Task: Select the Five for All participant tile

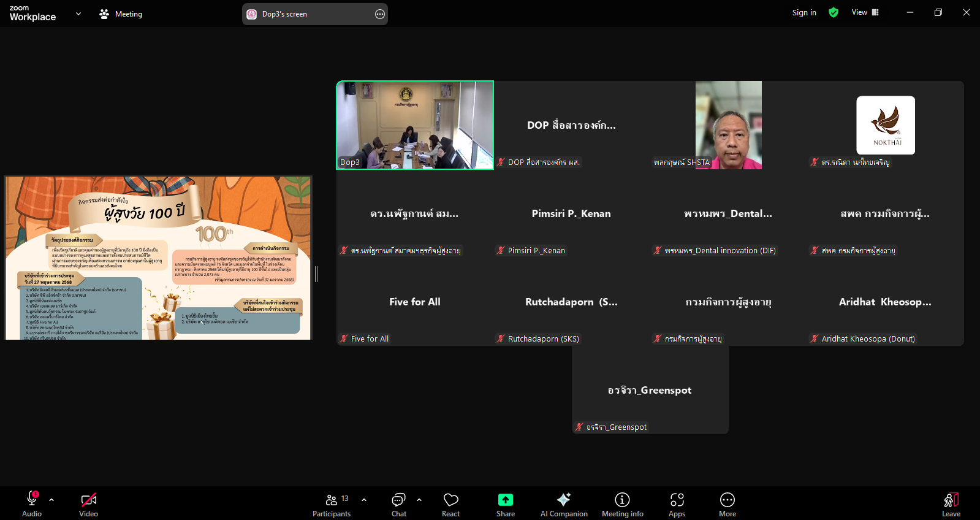Action: pyautogui.click(x=415, y=302)
